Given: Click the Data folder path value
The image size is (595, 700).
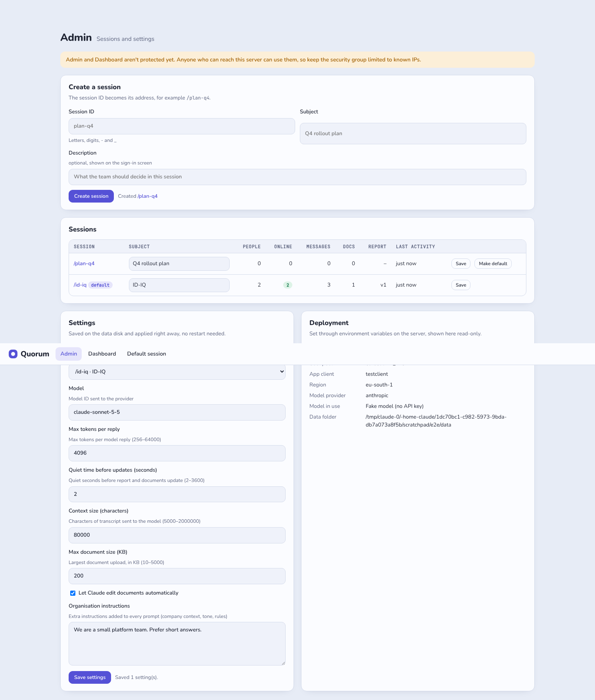Looking at the screenshot, I should point(436,421).
